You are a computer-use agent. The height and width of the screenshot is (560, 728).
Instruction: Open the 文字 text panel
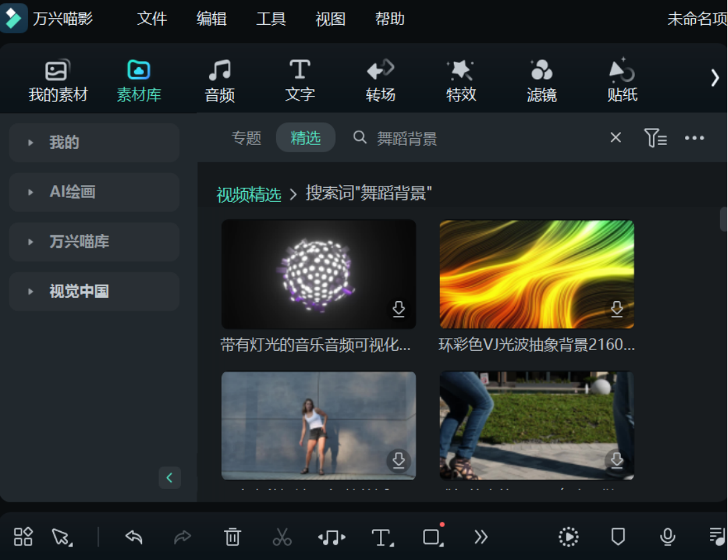pos(300,81)
